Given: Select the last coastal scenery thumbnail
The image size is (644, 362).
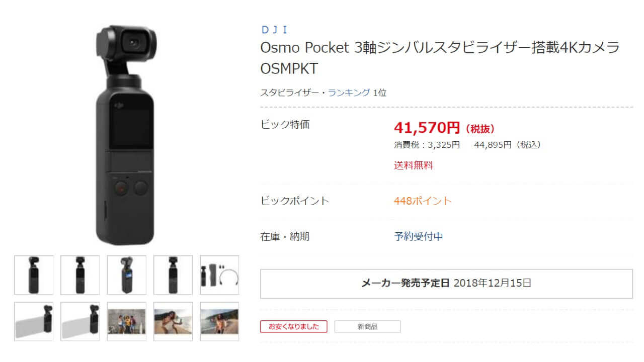Looking at the screenshot, I should coord(219,321).
